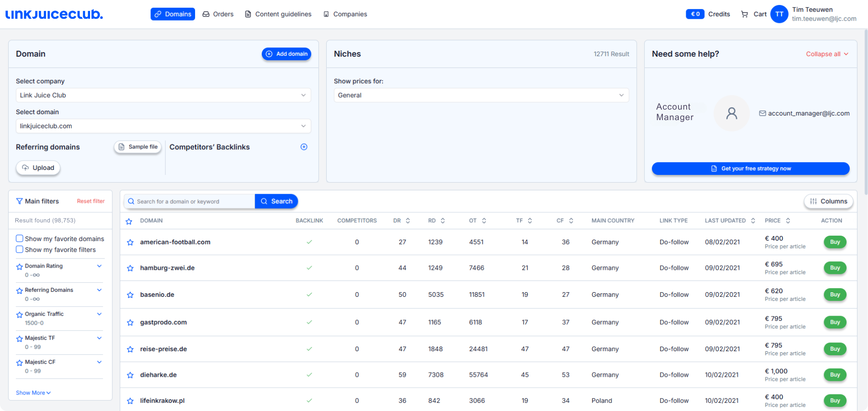868x411 pixels.
Task: Click the gastprodo.com domain name
Action: 164,322
